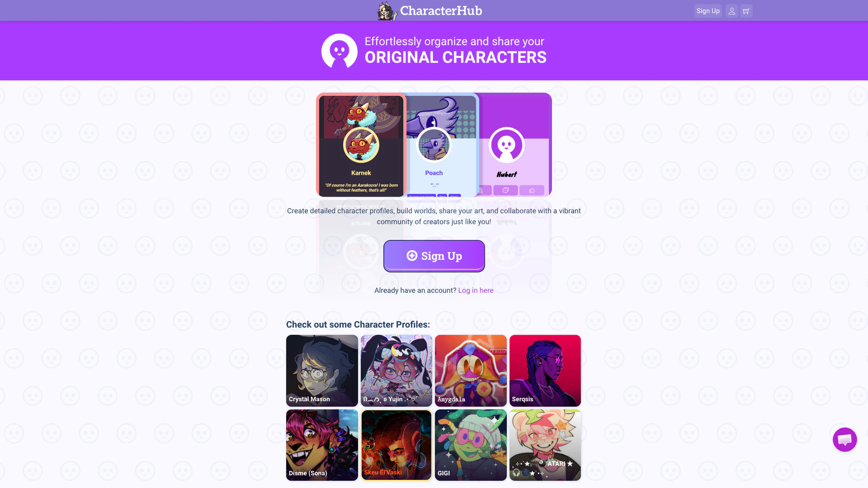Click the large Sign Up button
Screen dimensions: 868x488
[434, 256]
